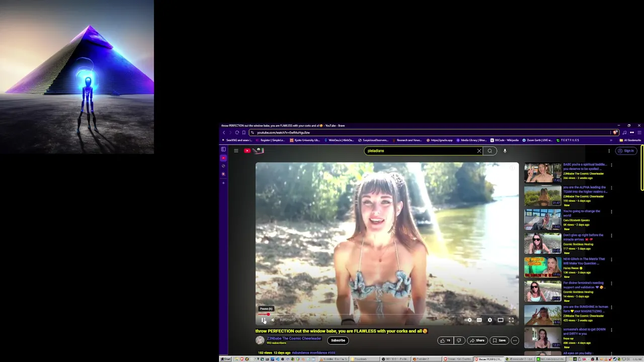Toggle Brave's sidebar panel icon
The height and width of the screenshot is (362, 644).
(x=223, y=149)
